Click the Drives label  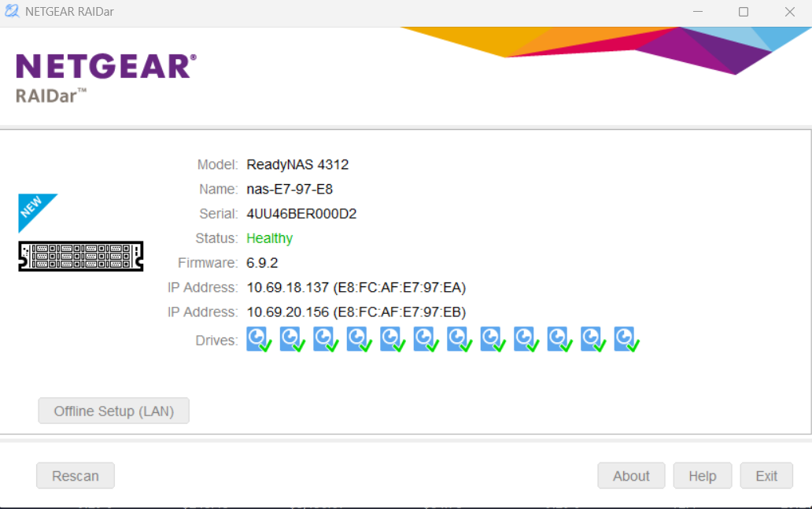[216, 340]
